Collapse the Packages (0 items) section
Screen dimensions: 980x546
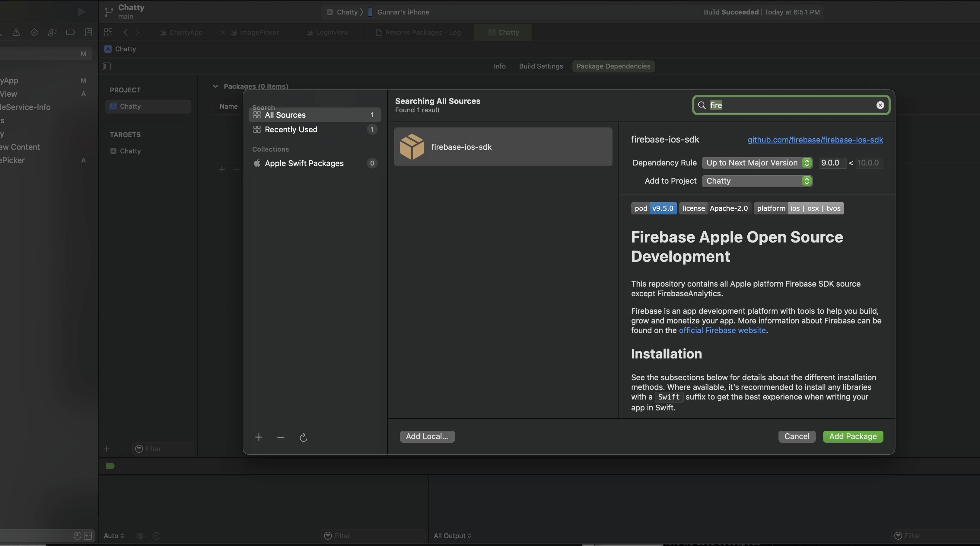coord(215,86)
